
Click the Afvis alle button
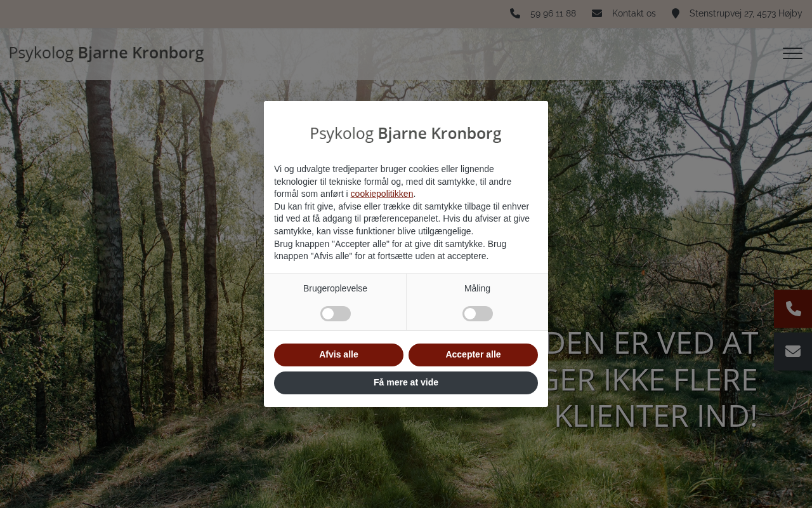coord(339,355)
